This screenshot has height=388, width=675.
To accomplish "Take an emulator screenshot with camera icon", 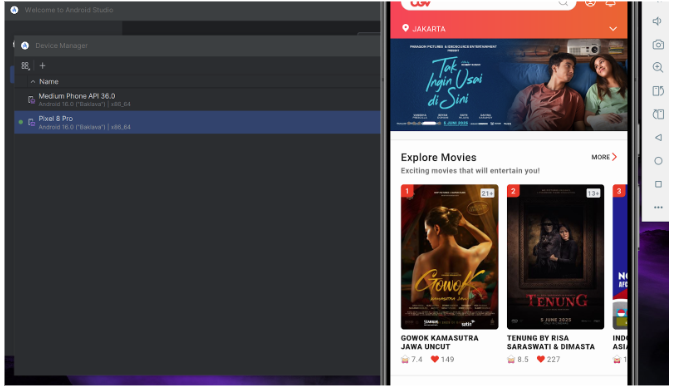I will click(658, 44).
